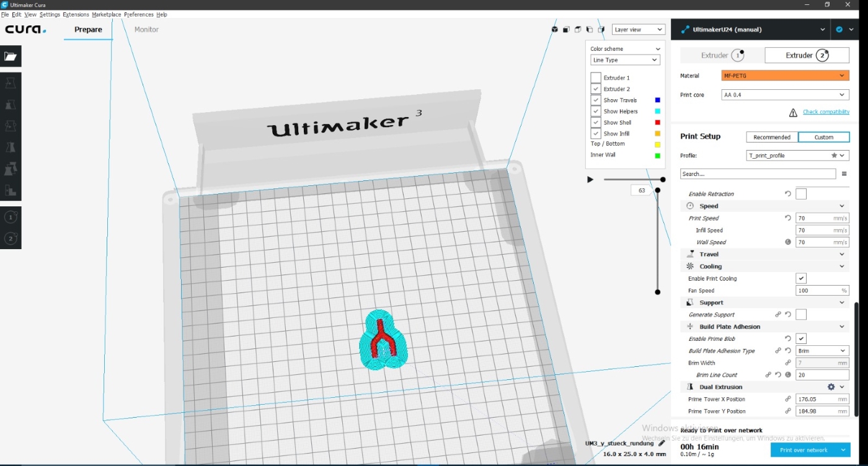Click the settings visibility hamburger icon
Image resolution: width=868 pixels, height=466 pixels.
pos(844,174)
